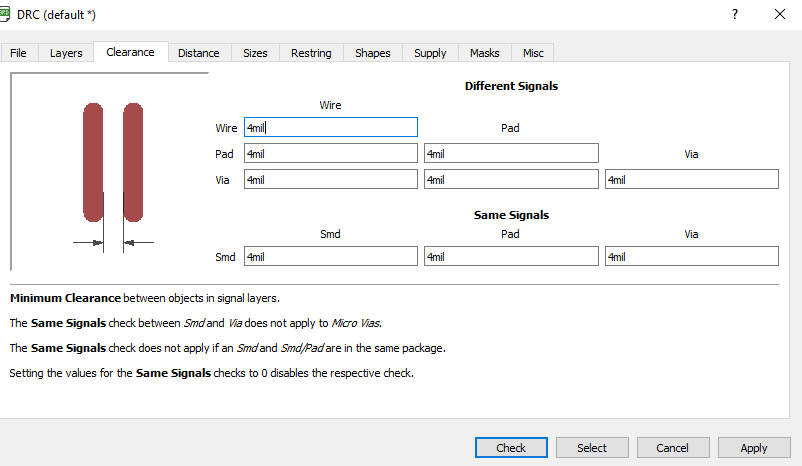Click the Select button

pyautogui.click(x=592, y=448)
